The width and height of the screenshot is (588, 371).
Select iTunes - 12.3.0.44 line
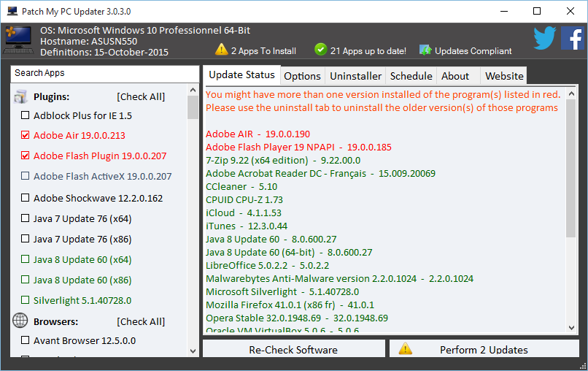click(x=247, y=226)
